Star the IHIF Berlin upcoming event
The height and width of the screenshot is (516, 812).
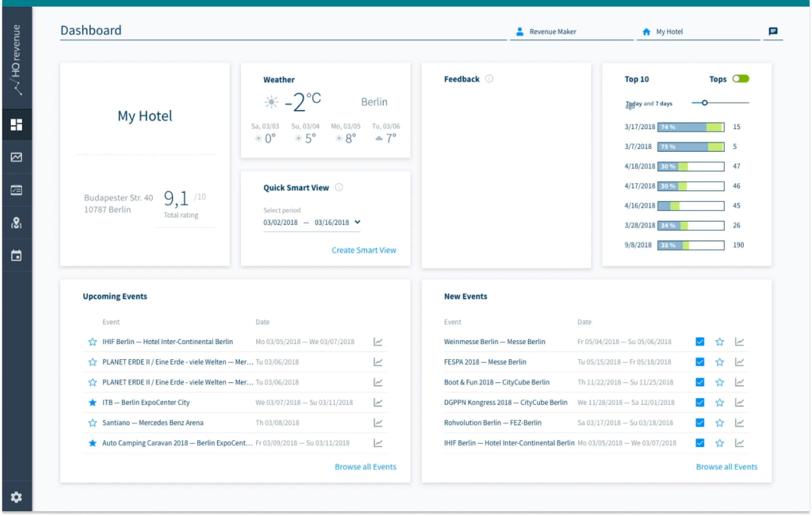point(92,342)
